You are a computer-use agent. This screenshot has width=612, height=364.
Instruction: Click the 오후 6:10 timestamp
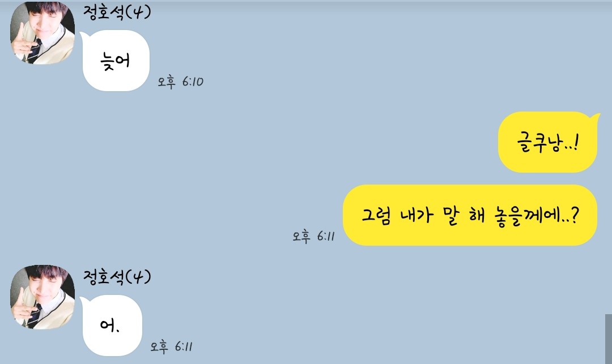pos(180,82)
